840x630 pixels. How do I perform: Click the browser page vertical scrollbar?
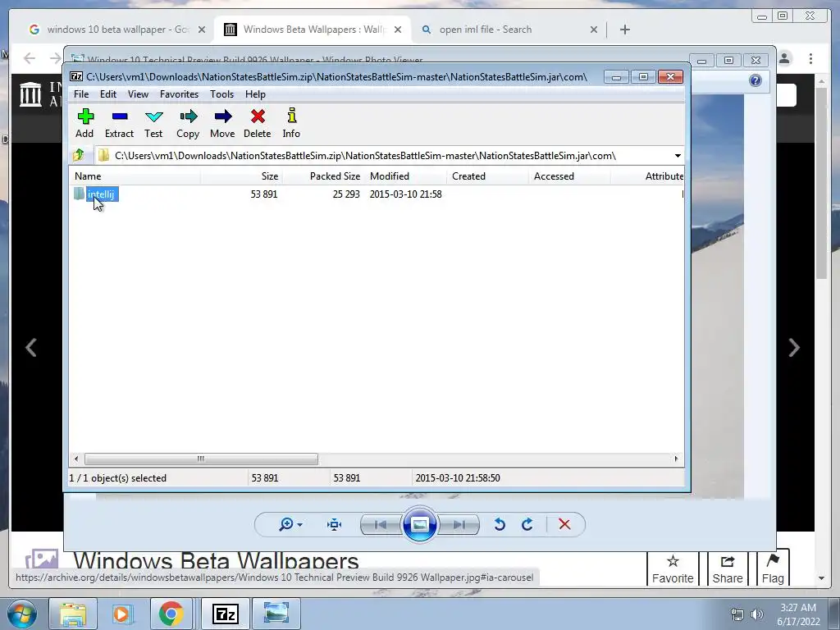(x=821, y=183)
